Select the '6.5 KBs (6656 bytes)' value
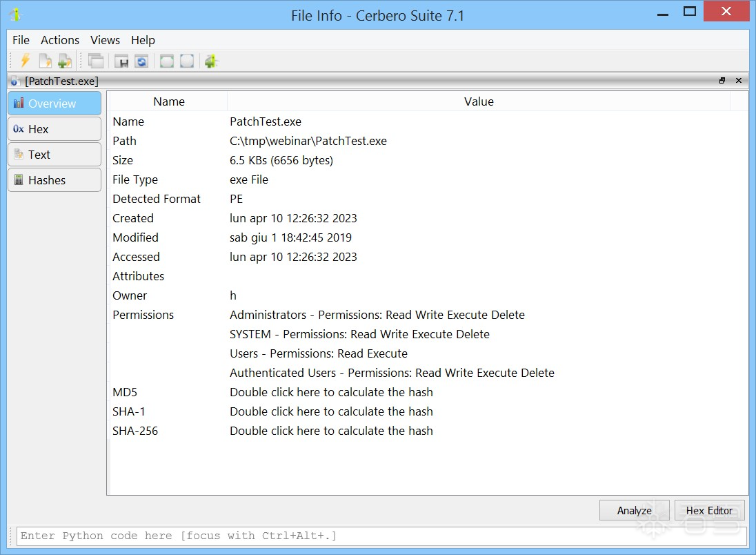Screen dimensions: 756x555 pyautogui.click(x=281, y=160)
